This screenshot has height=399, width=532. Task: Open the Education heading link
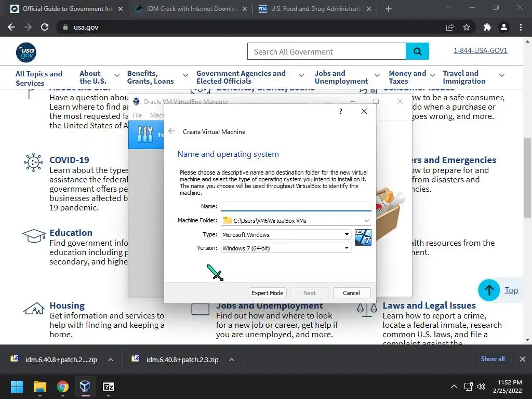(71, 233)
